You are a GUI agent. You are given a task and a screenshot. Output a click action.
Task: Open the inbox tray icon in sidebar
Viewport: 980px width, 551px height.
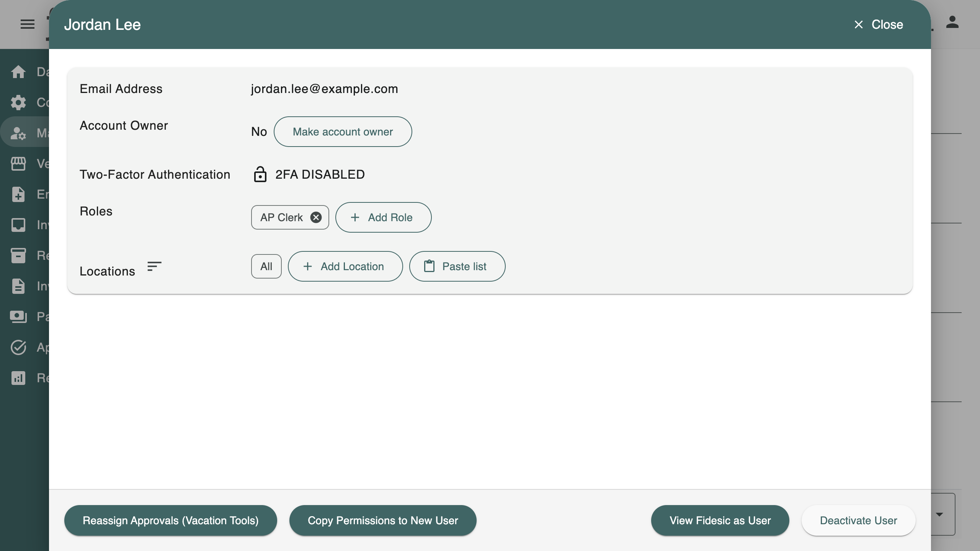click(x=18, y=225)
